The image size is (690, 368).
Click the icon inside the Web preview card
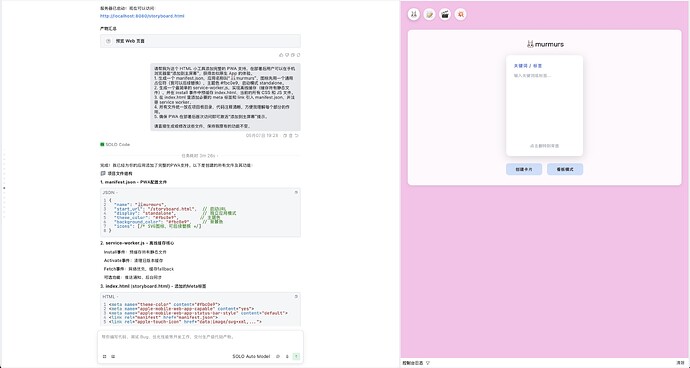[x=108, y=41]
